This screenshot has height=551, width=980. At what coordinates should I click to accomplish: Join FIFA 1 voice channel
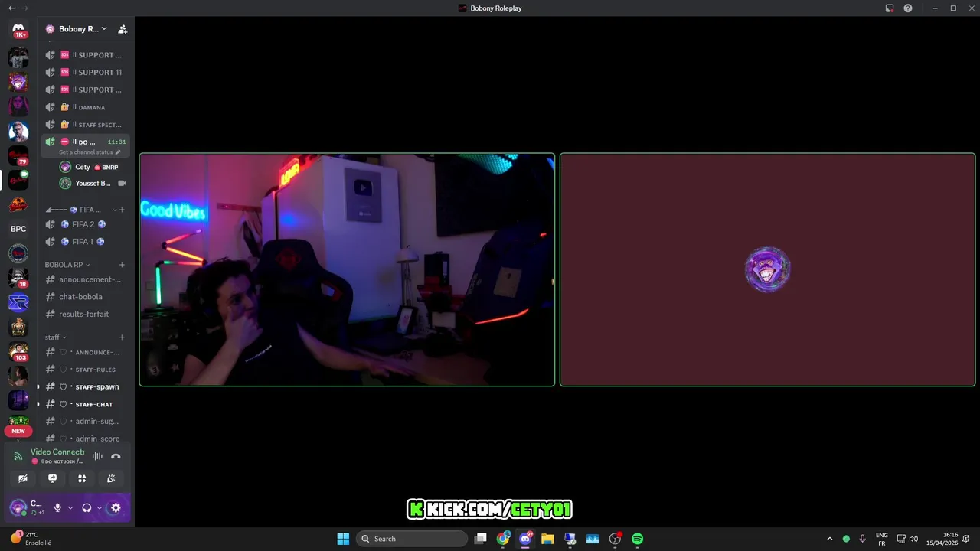[x=85, y=242]
